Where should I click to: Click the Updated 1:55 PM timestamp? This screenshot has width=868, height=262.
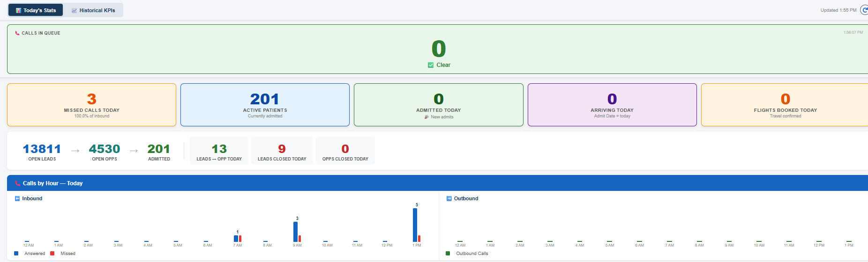coord(838,10)
